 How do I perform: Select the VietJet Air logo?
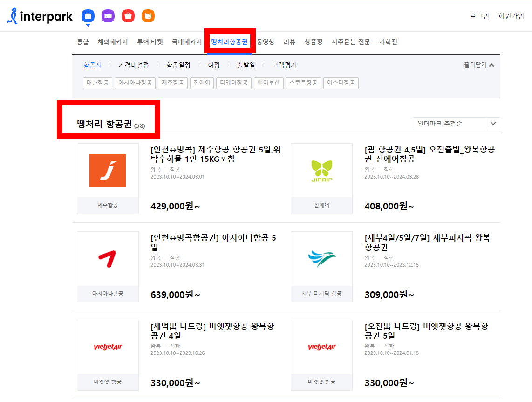click(108, 347)
